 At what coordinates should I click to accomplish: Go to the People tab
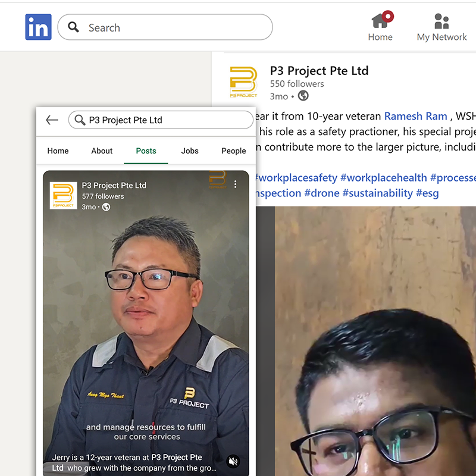pyautogui.click(x=233, y=151)
